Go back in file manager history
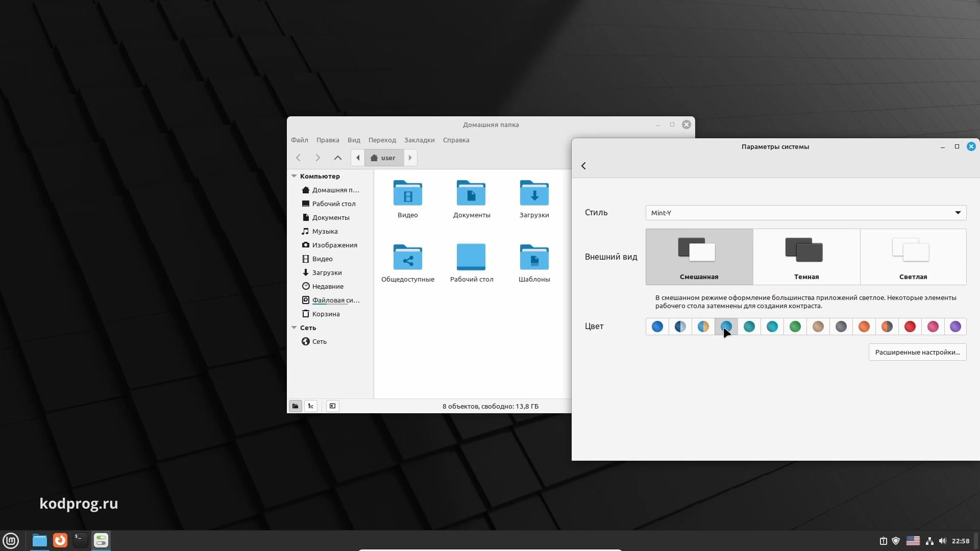The image size is (980, 551). pos(299,158)
